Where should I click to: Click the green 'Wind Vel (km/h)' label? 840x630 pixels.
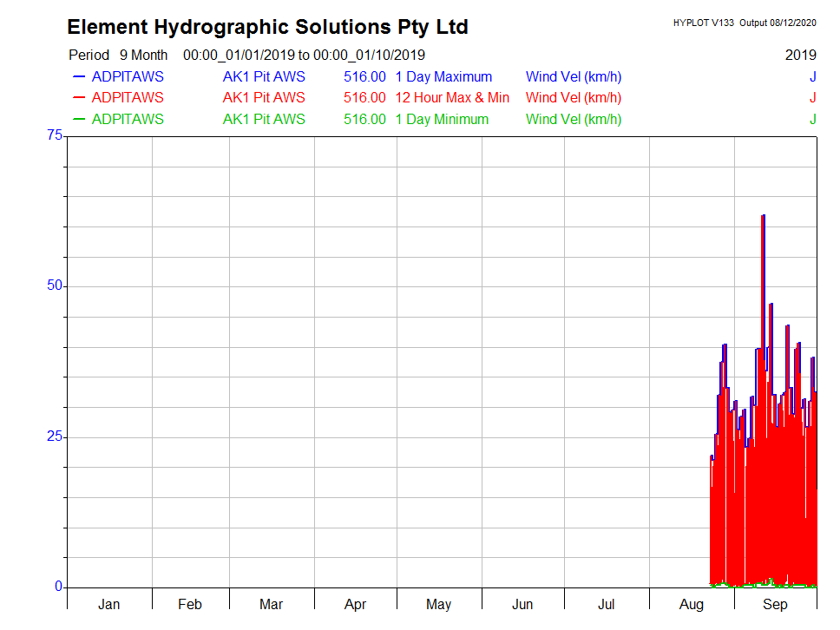(574, 120)
